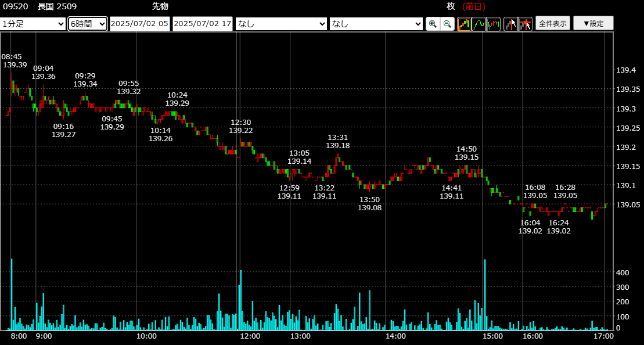This screenshot has width=644, height=345.
Task: Edit the end date field 2025/07/02 17
Action: coord(203,24)
